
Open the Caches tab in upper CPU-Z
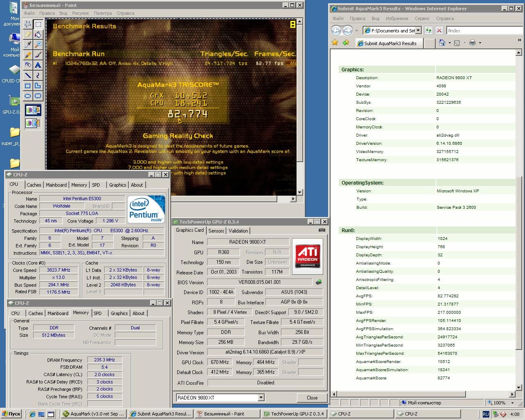(34, 185)
